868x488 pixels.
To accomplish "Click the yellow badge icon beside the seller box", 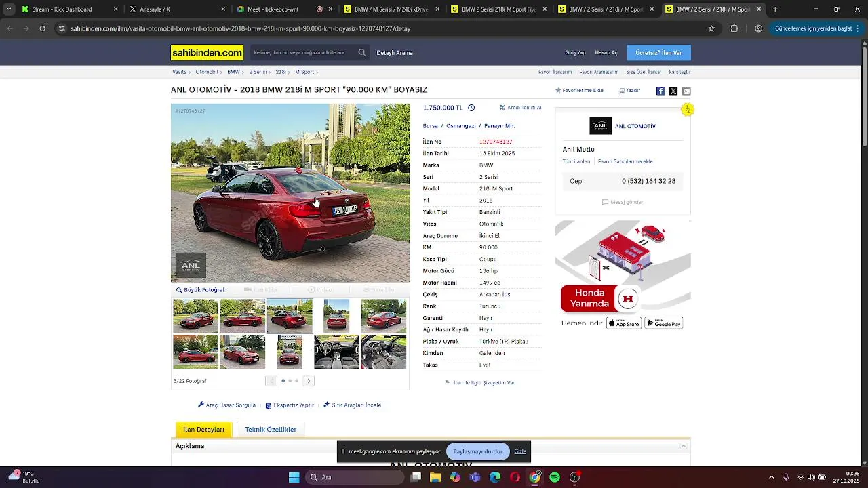I will click(x=688, y=109).
